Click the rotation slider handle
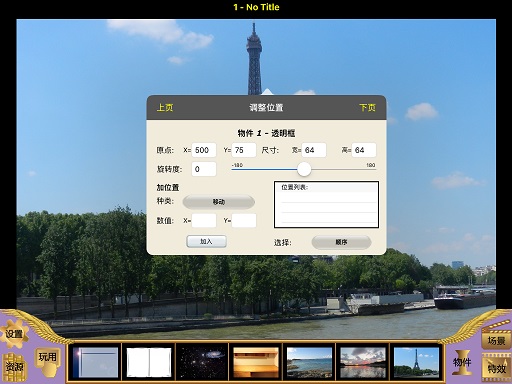The image size is (512, 384). click(304, 169)
